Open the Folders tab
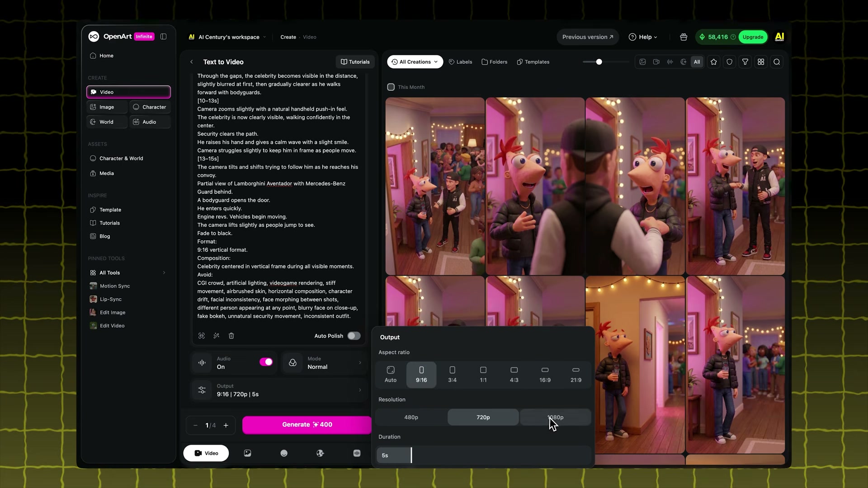 click(495, 62)
